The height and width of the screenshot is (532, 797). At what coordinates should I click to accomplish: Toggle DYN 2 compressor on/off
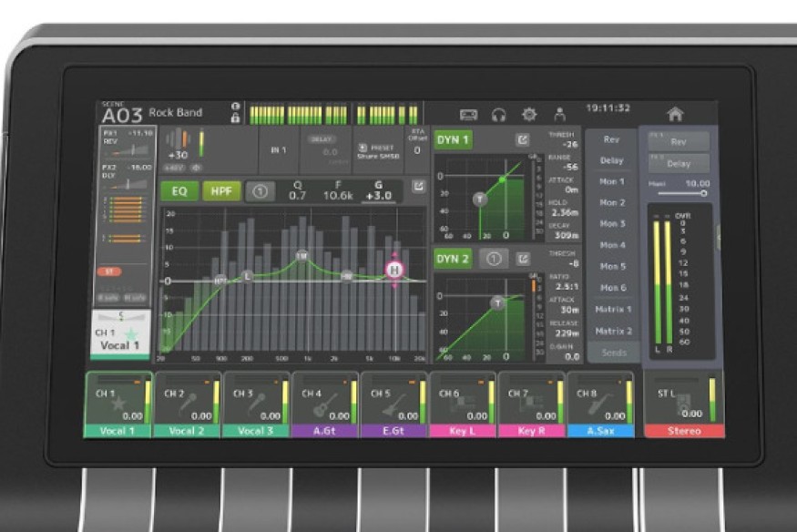pyautogui.click(x=453, y=259)
